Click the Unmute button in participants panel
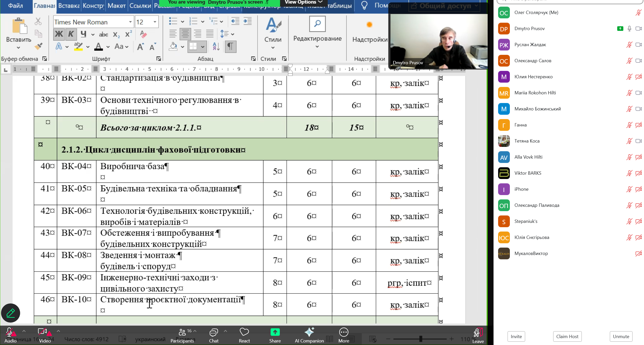This screenshot has width=644, height=345. 621,336
